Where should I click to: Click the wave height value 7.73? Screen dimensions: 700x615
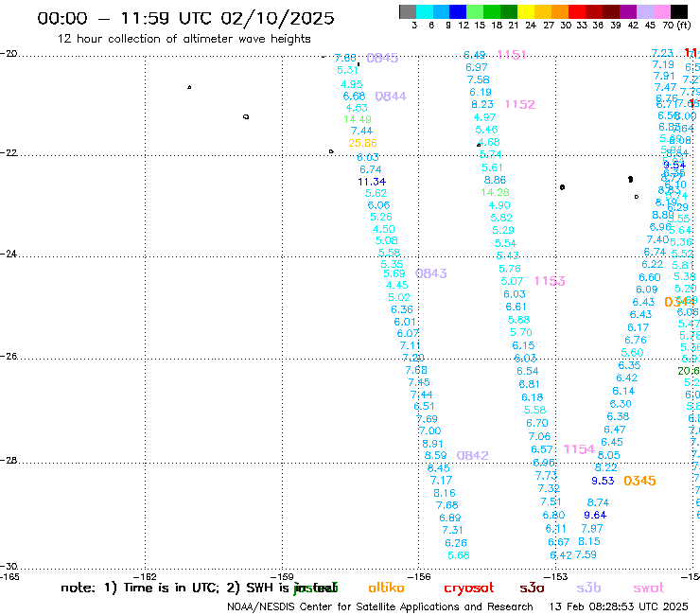click(x=547, y=476)
